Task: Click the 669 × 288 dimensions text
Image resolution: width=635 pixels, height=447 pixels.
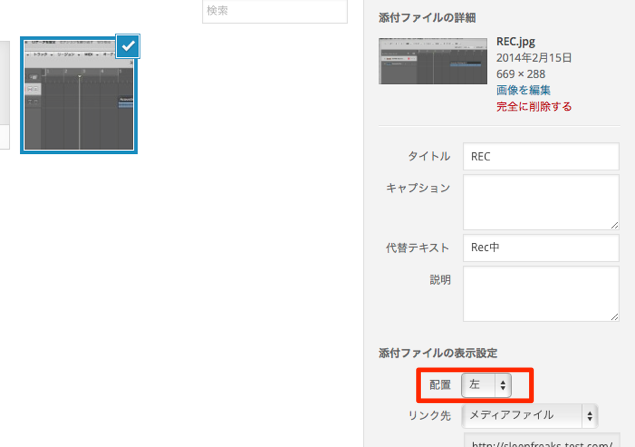Action: point(521,74)
